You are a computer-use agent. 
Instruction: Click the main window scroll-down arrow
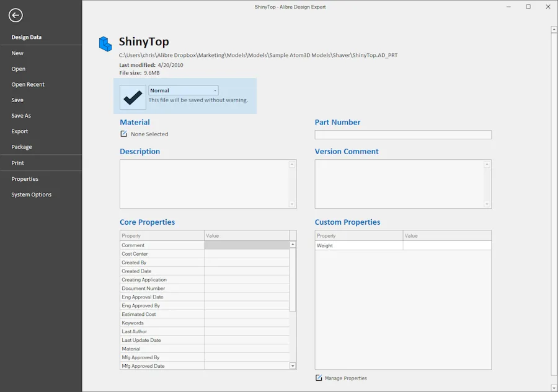(x=554, y=388)
